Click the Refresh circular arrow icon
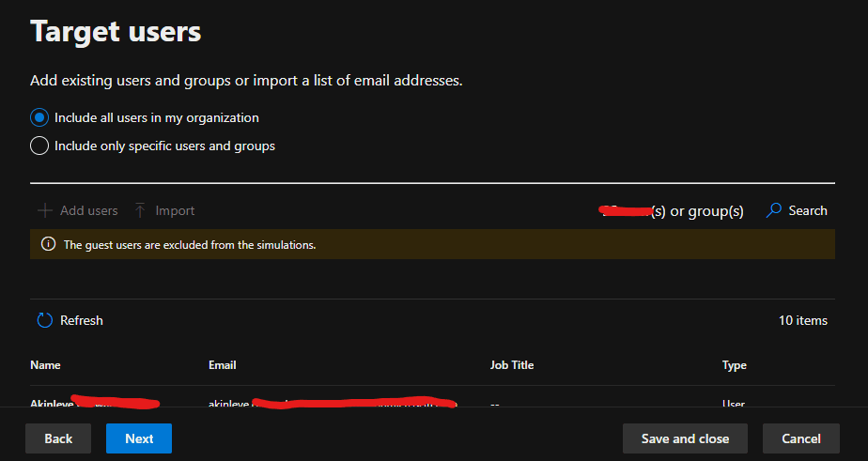The width and height of the screenshot is (868, 461). click(44, 321)
